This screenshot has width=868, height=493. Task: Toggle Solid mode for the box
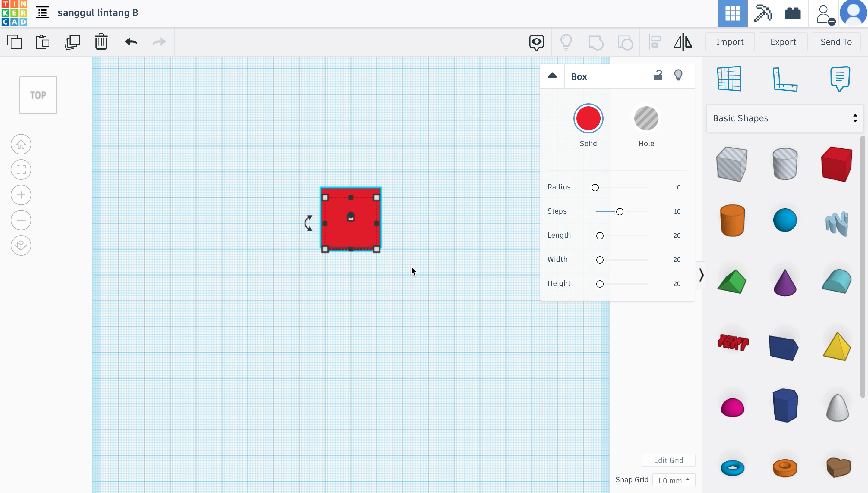[x=589, y=118]
